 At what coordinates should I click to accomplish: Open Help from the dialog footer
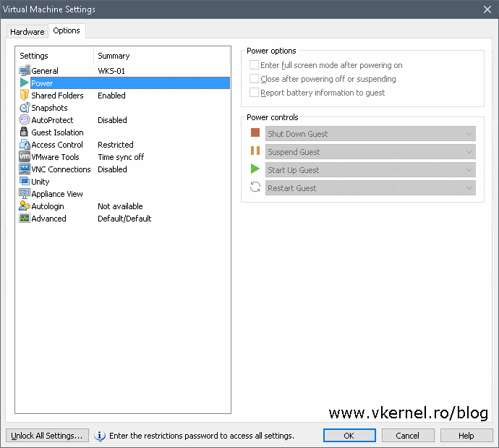pos(466,436)
